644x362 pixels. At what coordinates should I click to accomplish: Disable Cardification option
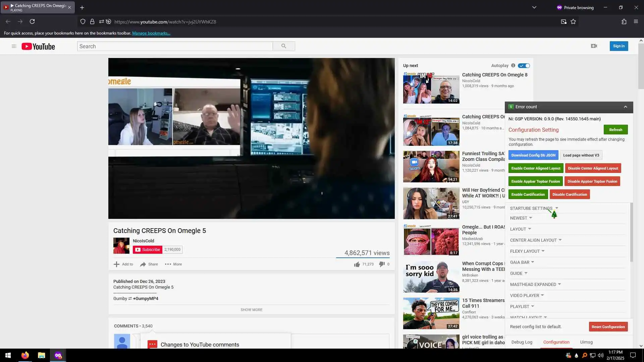coord(569,194)
